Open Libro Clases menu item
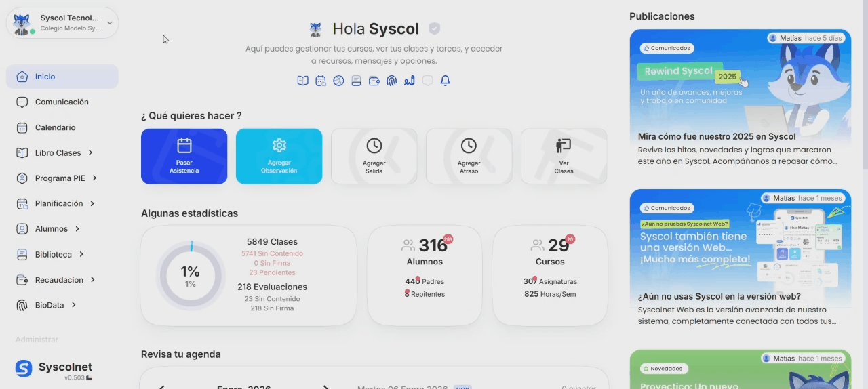The height and width of the screenshot is (389, 868). click(62, 152)
